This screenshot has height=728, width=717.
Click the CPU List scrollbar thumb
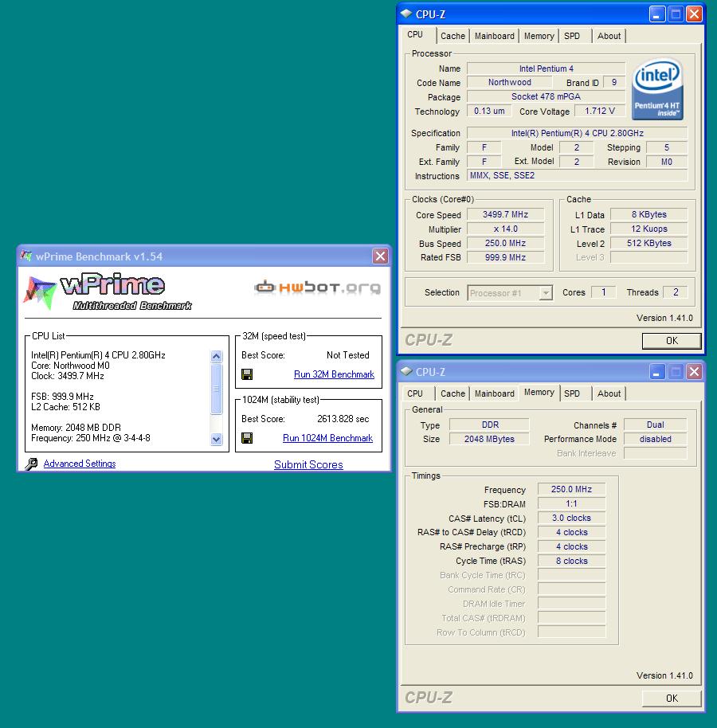coord(217,389)
